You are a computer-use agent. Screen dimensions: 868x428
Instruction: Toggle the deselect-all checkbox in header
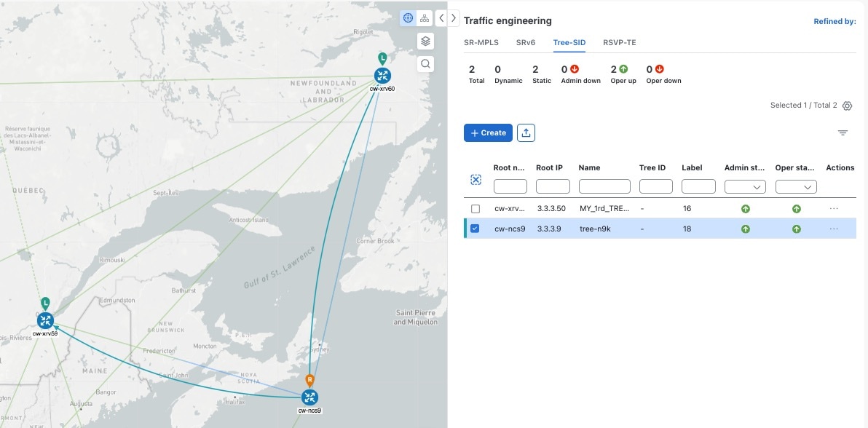[x=476, y=180]
